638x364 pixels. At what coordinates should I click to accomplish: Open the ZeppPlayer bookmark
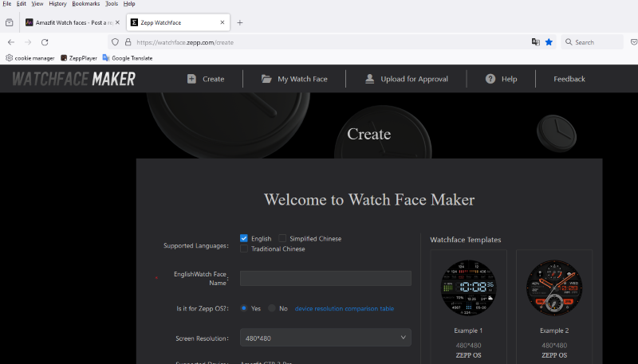pos(78,58)
